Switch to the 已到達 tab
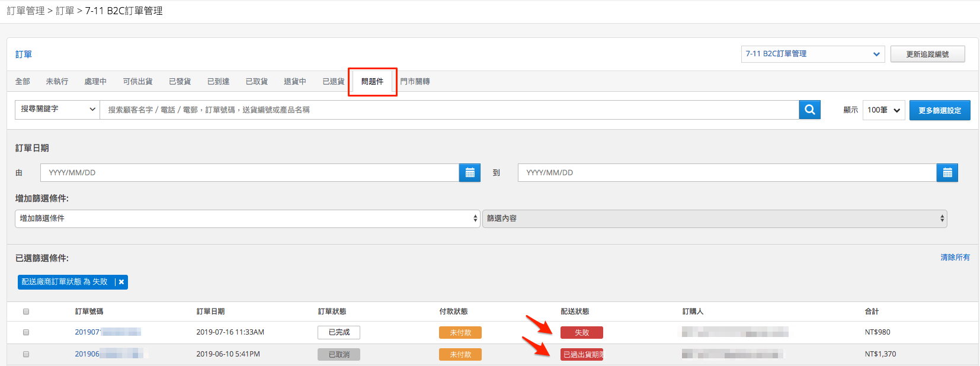 point(218,81)
